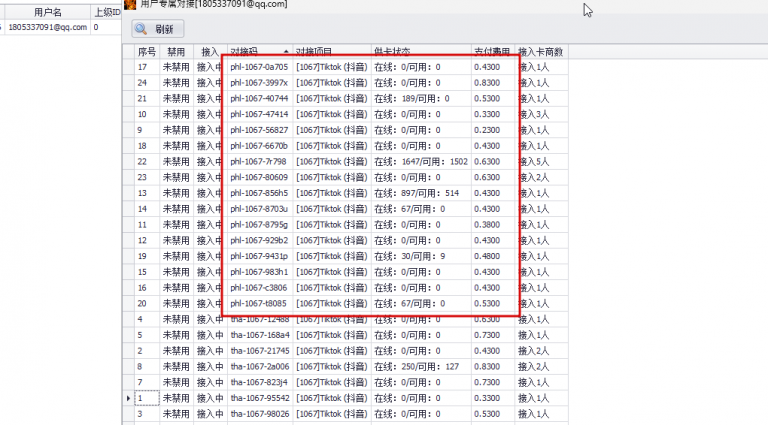The width and height of the screenshot is (768, 425).
Task: Select code phl-1067-80609
Action: 259,177
